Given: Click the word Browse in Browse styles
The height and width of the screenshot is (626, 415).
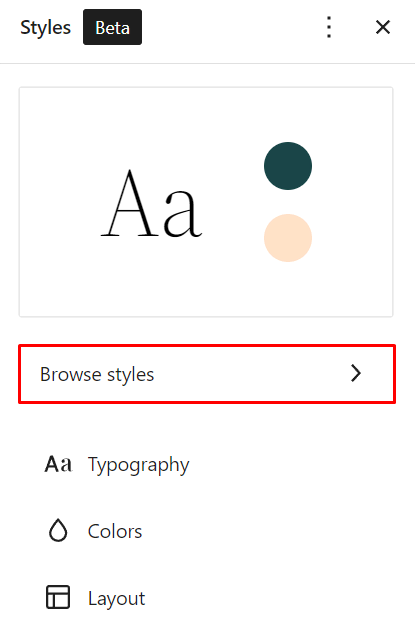Looking at the screenshot, I should [x=71, y=374].
